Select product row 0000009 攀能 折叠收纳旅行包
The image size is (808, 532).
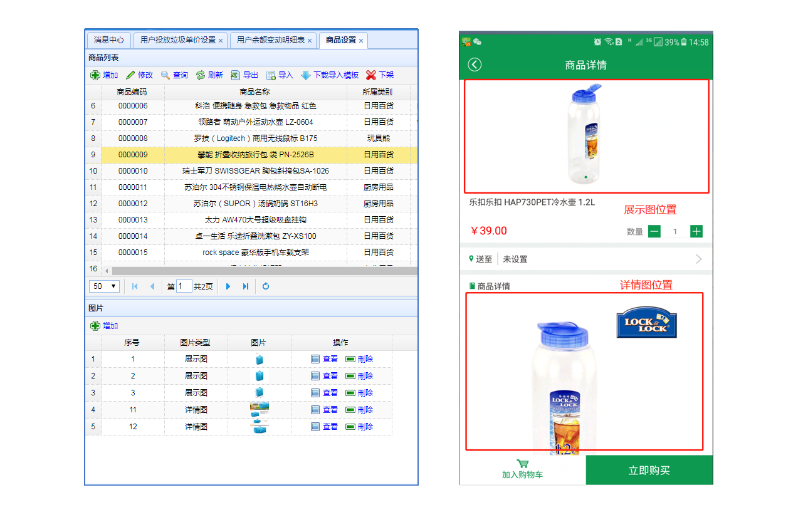click(251, 154)
